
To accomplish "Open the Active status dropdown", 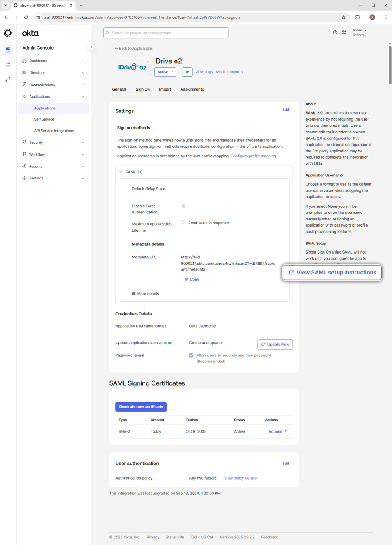I will (x=165, y=72).
